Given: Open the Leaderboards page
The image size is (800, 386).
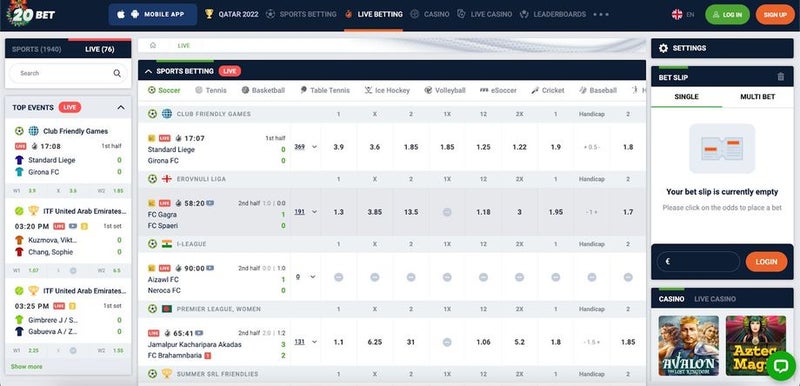Looking at the screenshot, I should click(x=553, y=14).
